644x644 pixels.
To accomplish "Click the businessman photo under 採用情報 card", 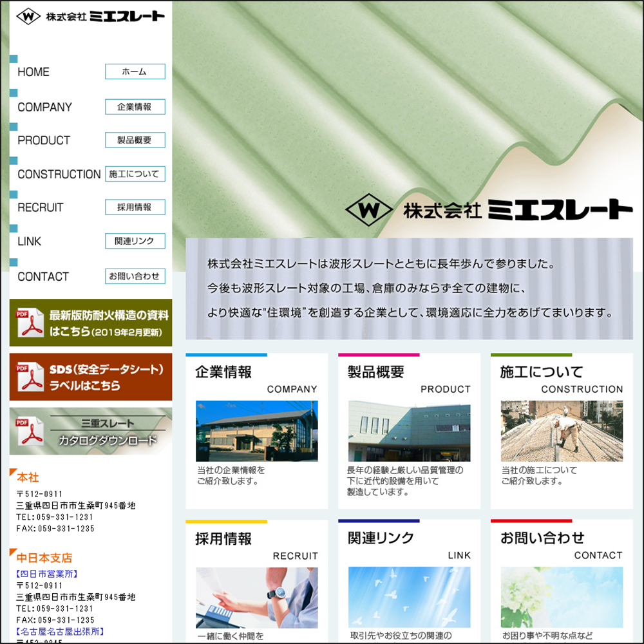I will 256,597.
